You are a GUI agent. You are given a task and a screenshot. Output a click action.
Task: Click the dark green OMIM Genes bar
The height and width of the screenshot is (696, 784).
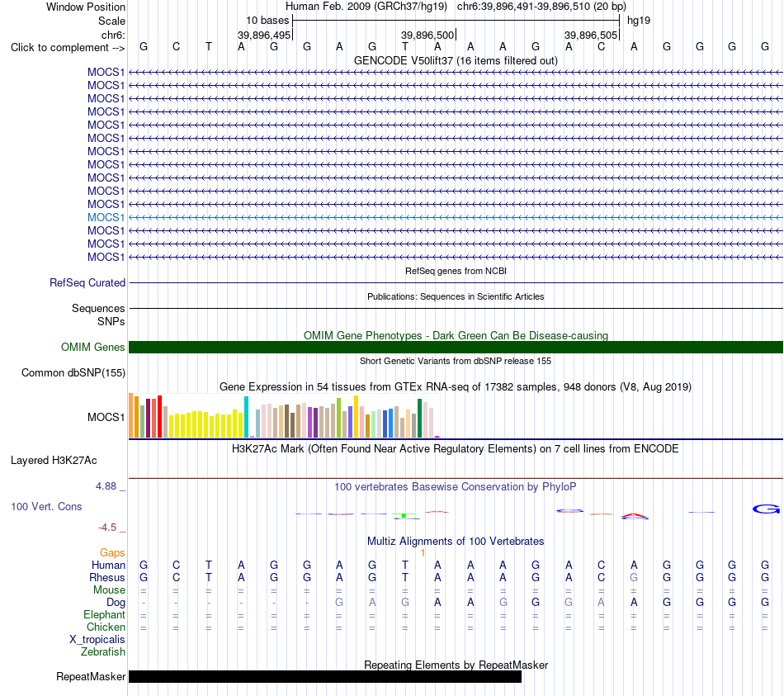click(456, 348)
